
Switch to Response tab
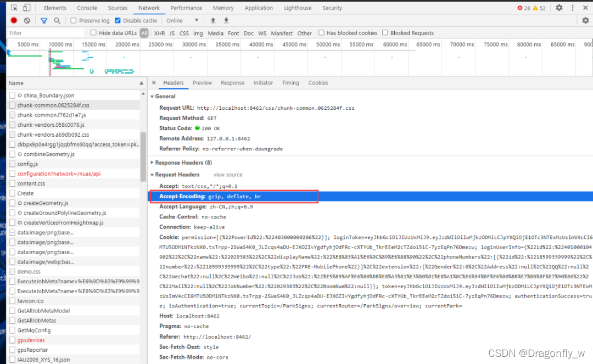coord(233,82)
